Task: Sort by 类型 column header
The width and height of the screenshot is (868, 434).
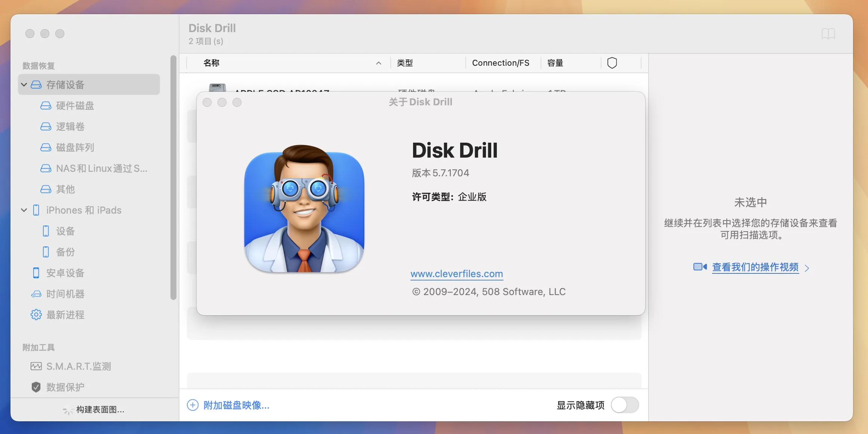Action: point(405,63)
